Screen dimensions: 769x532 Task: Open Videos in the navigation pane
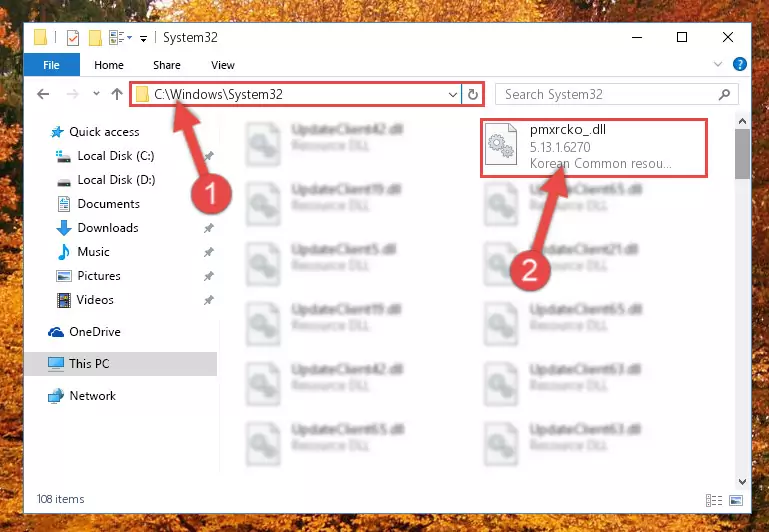[95, 300]
